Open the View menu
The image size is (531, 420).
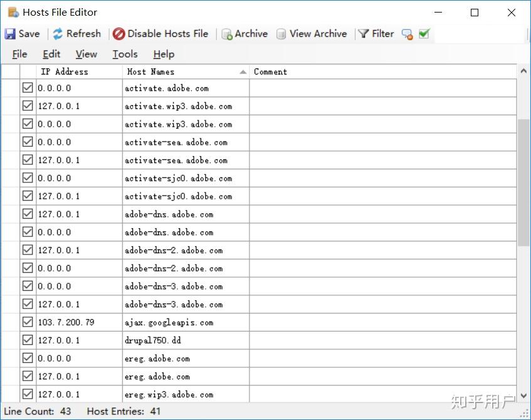click(87, 54)
